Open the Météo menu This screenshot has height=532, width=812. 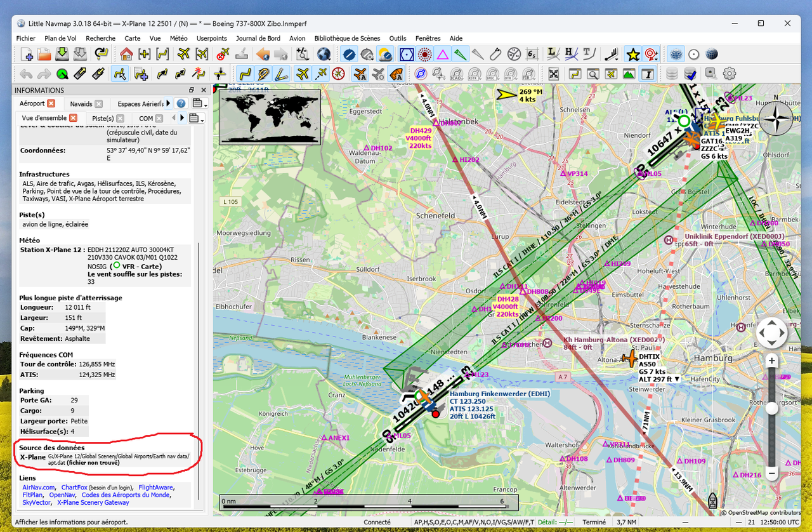tap(178, 38)
